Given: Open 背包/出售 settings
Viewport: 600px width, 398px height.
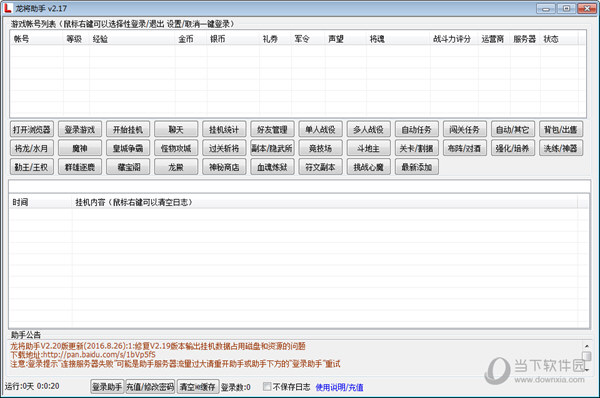Looking at the screenshot, I should [x=561, y=129].
